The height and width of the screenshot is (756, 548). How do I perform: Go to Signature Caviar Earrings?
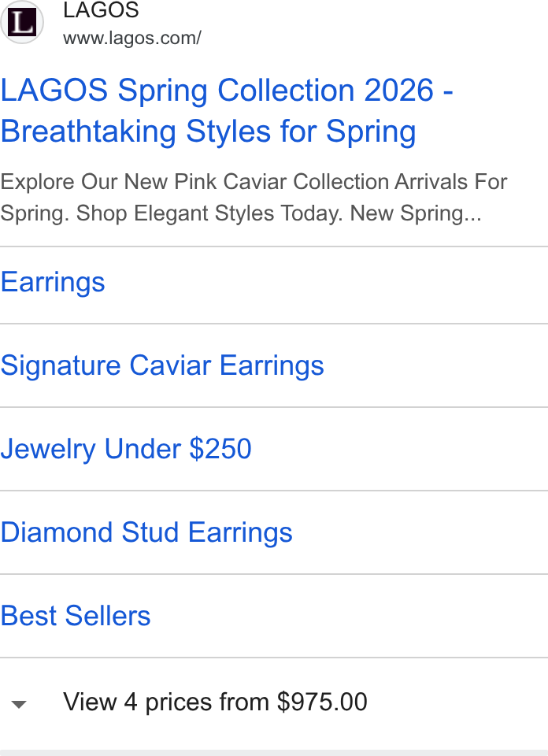(162, 365)
